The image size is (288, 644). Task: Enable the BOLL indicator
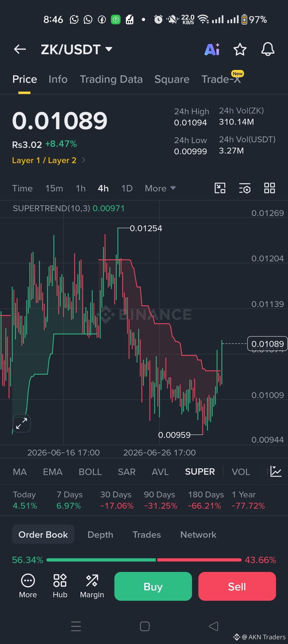[x=90, y=472]
